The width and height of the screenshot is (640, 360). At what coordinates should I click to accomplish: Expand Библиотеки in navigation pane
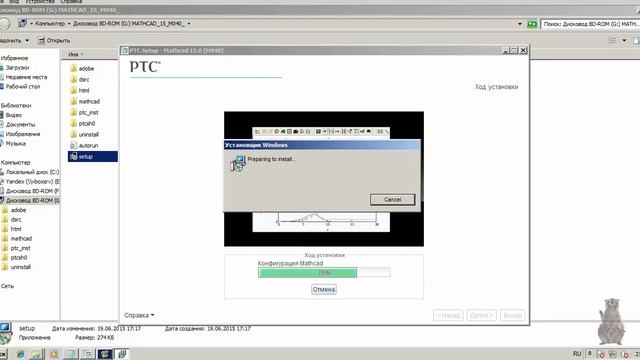[16, 105]
